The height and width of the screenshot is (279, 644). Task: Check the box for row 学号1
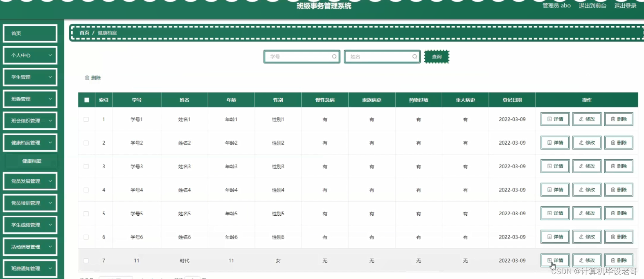86,119
